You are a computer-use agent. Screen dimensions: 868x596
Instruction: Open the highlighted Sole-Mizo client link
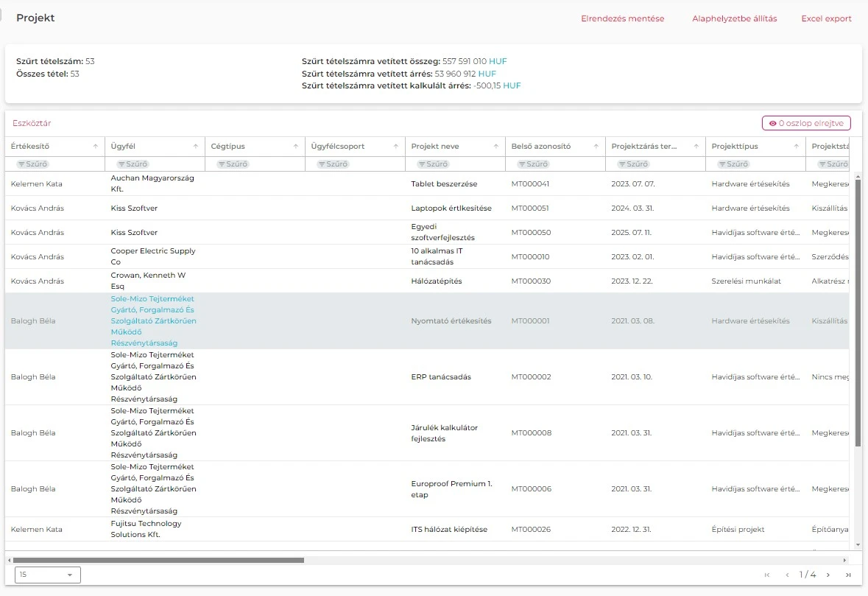[153, 321]
